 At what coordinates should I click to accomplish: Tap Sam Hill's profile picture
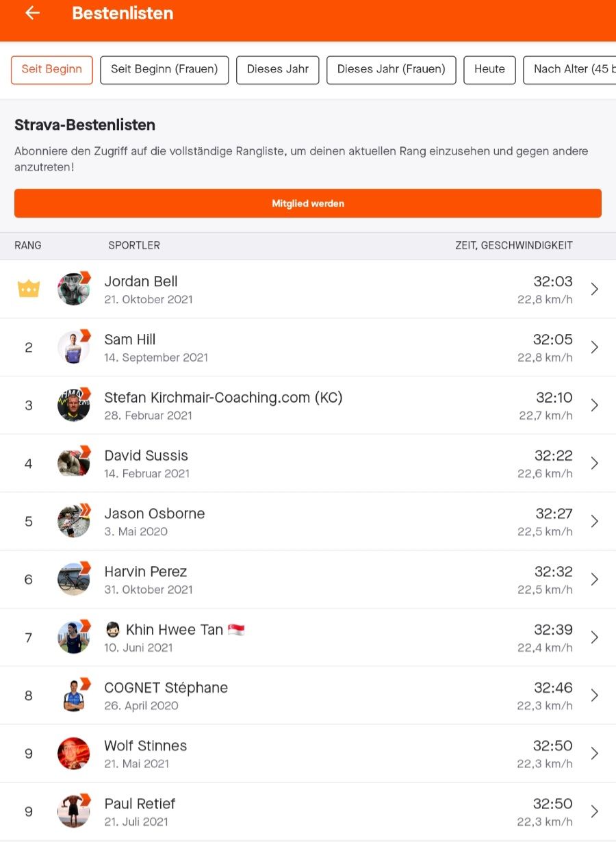(73, 347)
